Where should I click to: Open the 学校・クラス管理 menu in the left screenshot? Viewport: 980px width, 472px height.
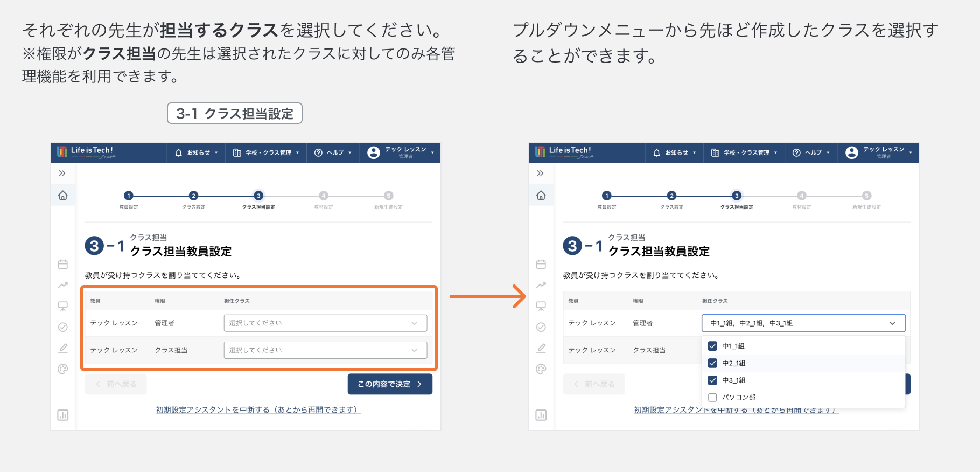click(x=266, y=153)
